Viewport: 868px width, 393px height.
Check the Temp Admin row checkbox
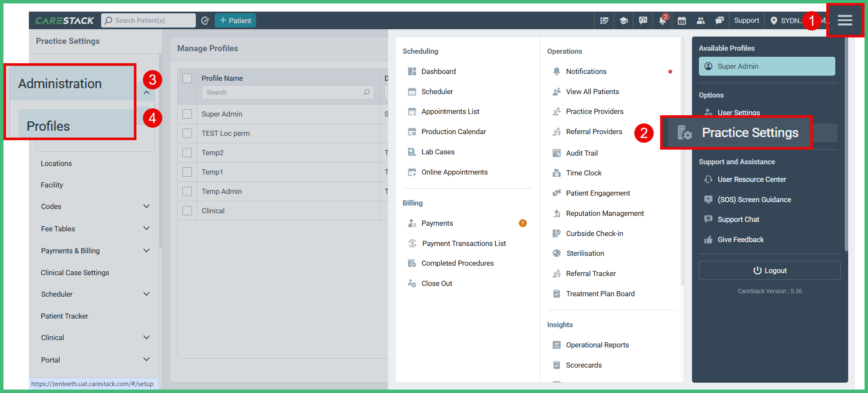[187, 191]
